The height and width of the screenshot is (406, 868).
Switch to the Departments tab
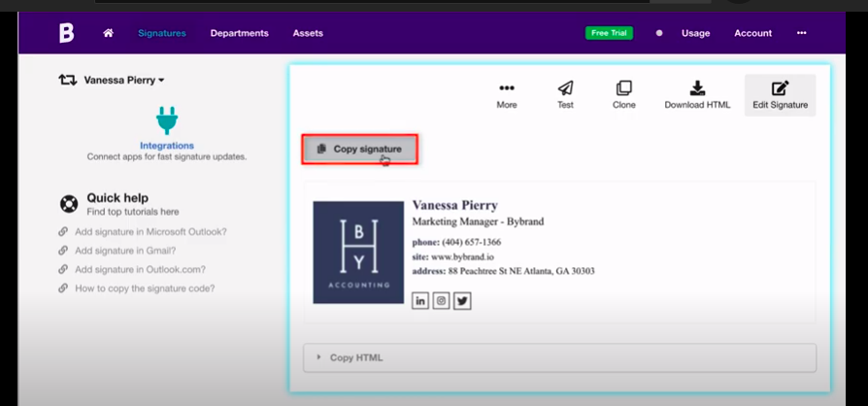(239, 33)
